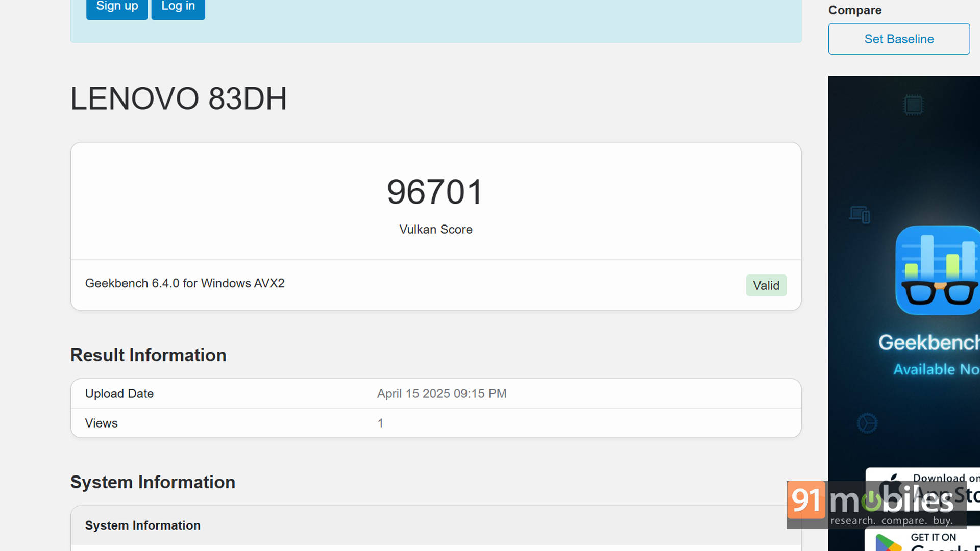This screenshot has width=980, height=551.
Task: Click the Views count value 1
Action: (x=380, y=423)
